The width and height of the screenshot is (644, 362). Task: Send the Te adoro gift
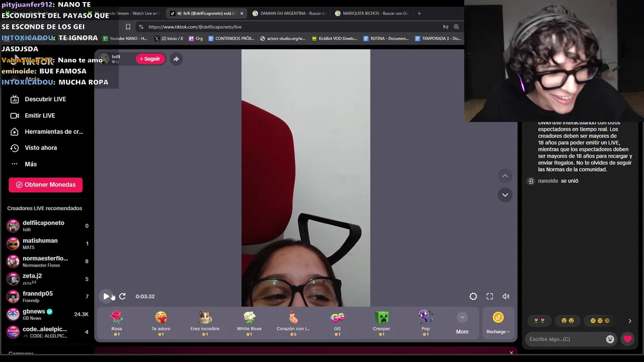click(161, 324)
